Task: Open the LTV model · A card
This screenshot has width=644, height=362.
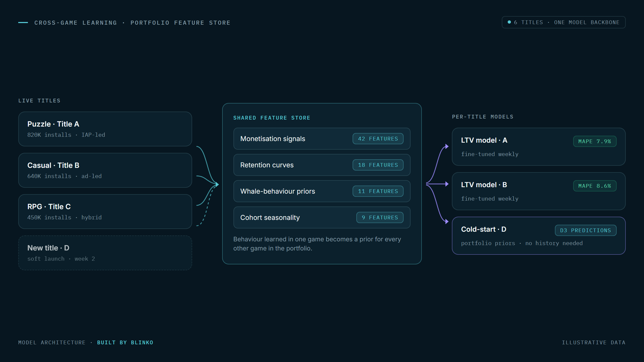Action: [x=539, y=147]
